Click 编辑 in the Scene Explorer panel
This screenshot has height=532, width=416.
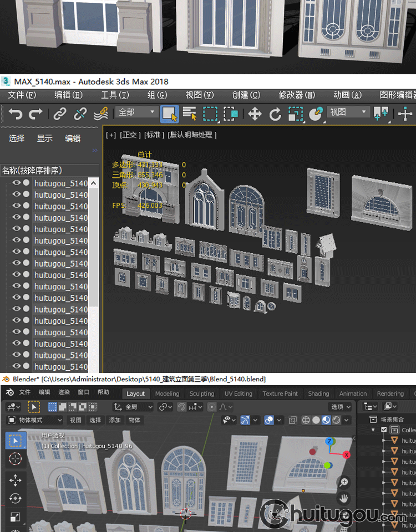tap(73, 138)
